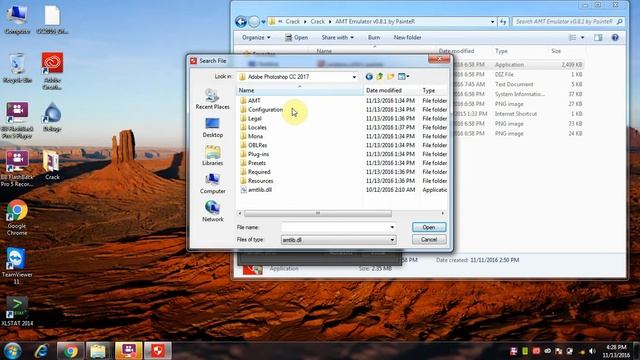Open the Share with menu in Explorer
Screen dimensions: 640x360
[x=338, y=38]
